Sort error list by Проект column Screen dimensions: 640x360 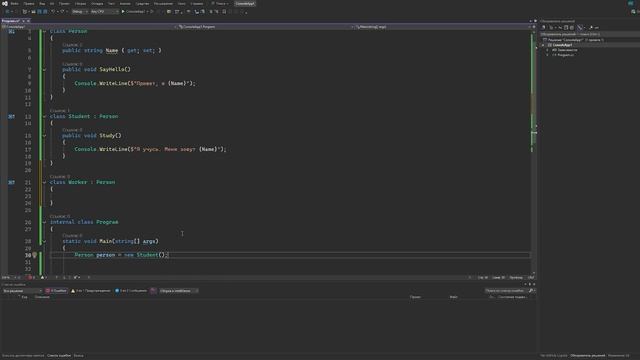click(415, 297)
